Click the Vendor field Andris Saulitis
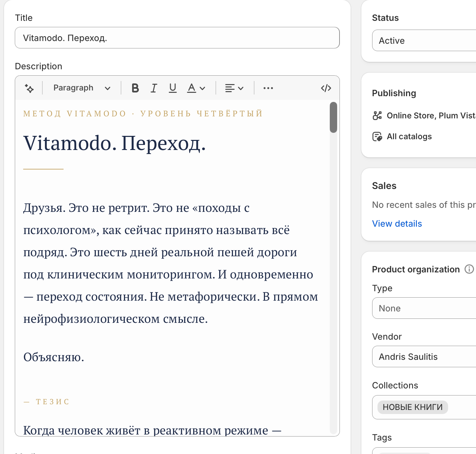The width and height of the screenshot is (476, 454). point(424,356)
